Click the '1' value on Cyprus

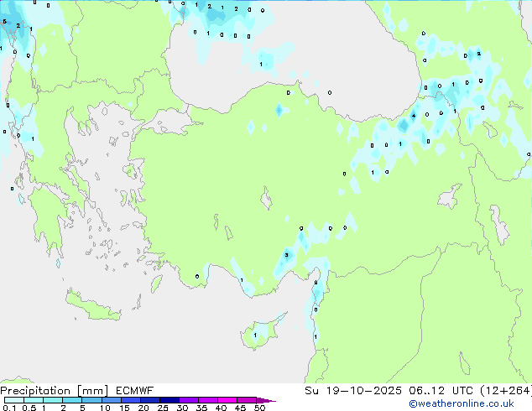[255, 335]
